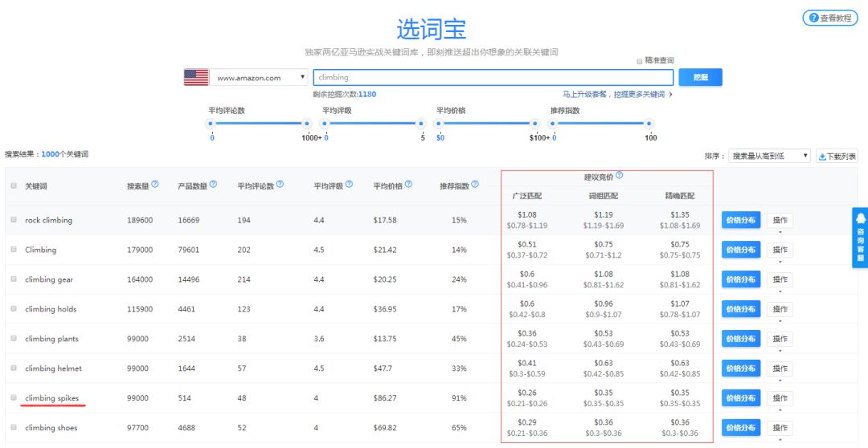Click the 平均价格 slider minimum handle
The height and width of the screenshot is (448, 868).
click(439, 124)
